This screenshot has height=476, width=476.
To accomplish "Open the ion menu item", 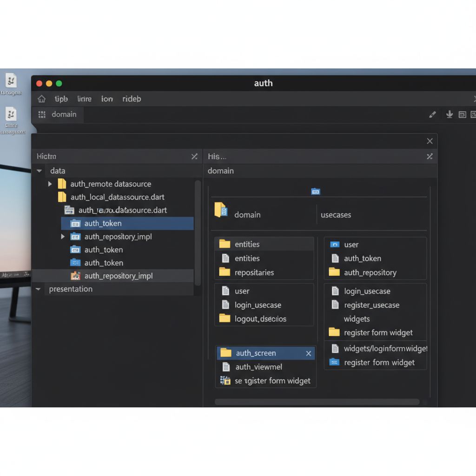I will click(x=107, y=99).
